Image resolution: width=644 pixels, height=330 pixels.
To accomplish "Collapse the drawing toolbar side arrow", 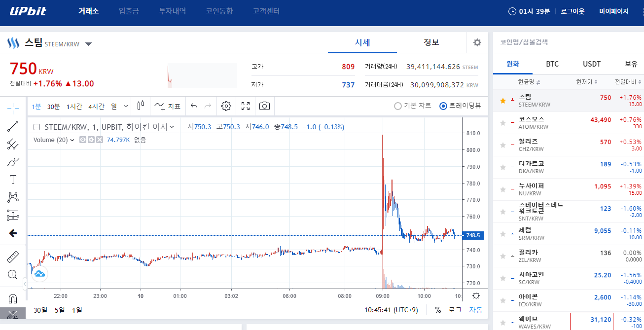I will pos(25,284).
